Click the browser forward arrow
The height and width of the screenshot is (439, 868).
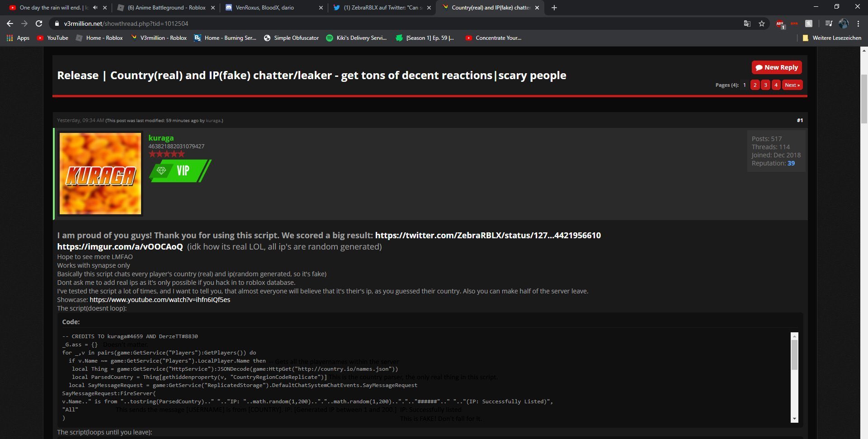coord(24,24)
